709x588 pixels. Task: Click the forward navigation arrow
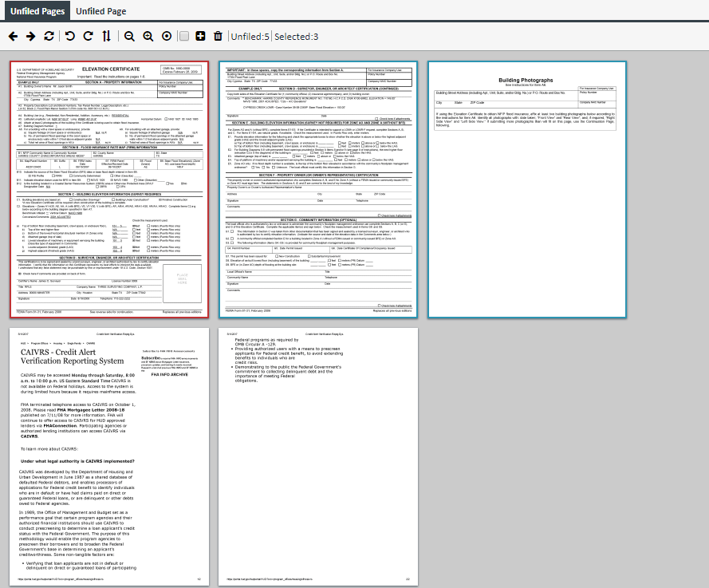(x=30, y=36)
